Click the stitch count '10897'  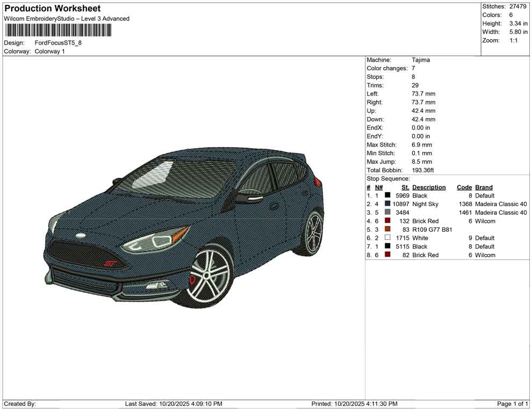(x=401, y=204)
